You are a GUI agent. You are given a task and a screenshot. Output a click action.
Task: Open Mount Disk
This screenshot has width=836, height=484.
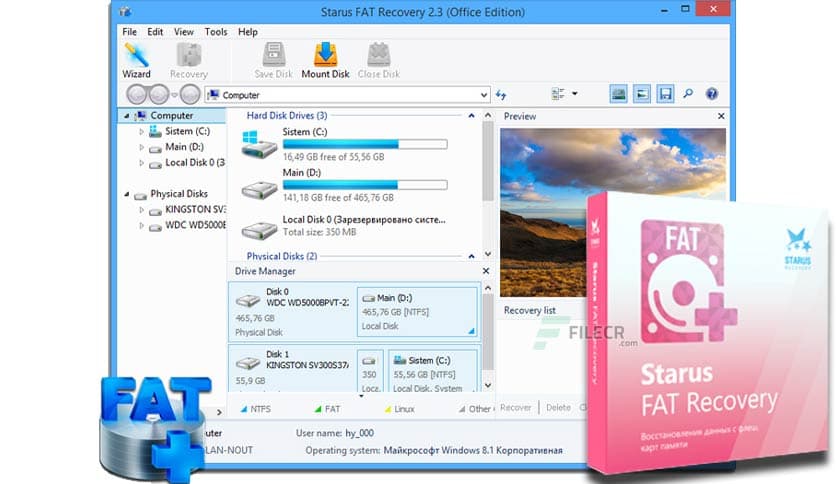(325, 61)
